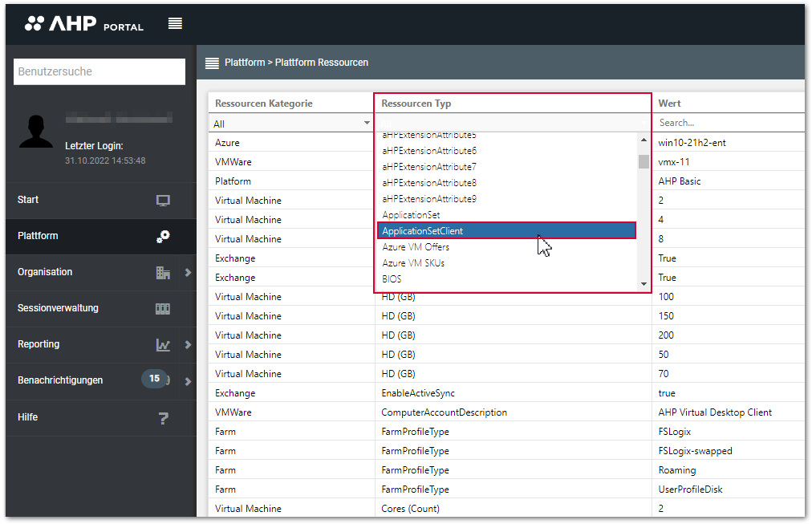Image resolution: width=812 pixels, height=524 pixels.
Task: Open the Hilfe menu item
Action: coord(101,417)
